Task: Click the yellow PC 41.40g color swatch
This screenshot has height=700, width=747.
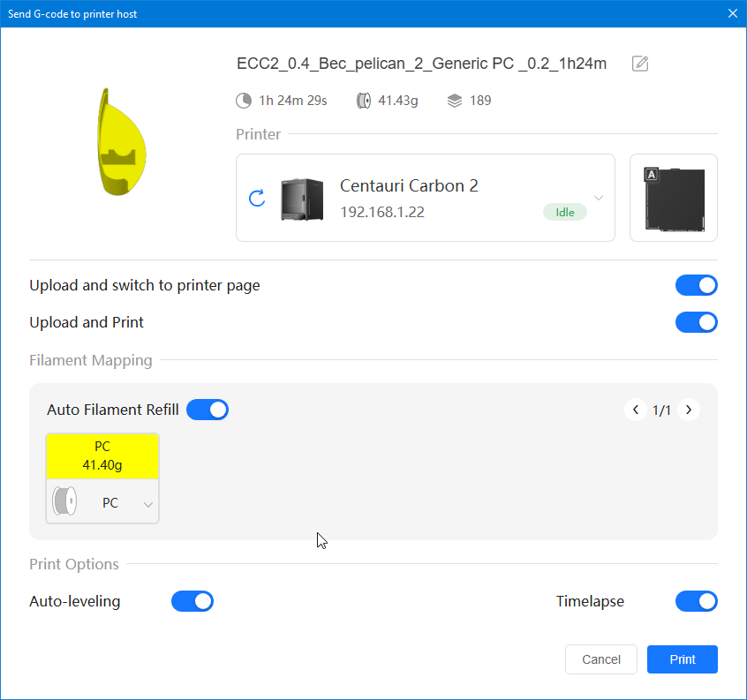Action: pyautogui.click(x=102, y=455)
